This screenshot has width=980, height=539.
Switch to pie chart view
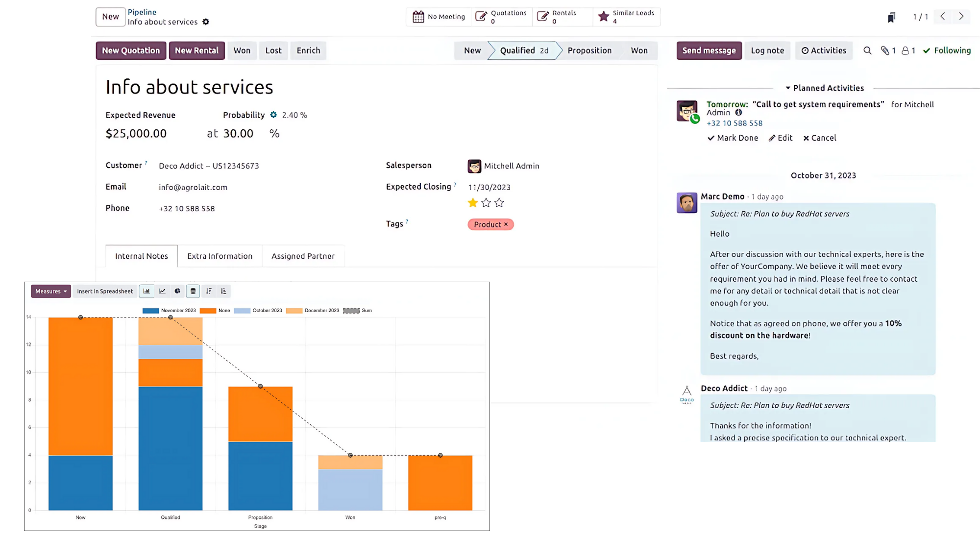pos(177,291)
